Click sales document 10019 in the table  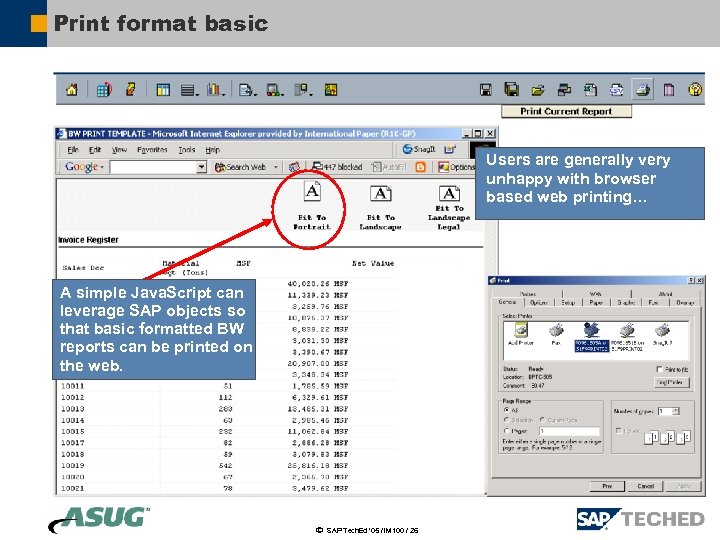[x=73, y=466]
